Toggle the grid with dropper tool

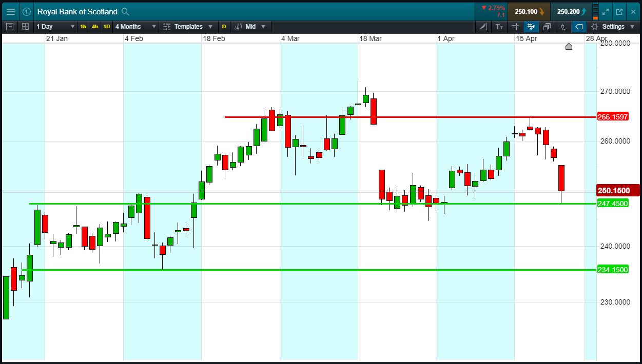[x=531, y=27]
